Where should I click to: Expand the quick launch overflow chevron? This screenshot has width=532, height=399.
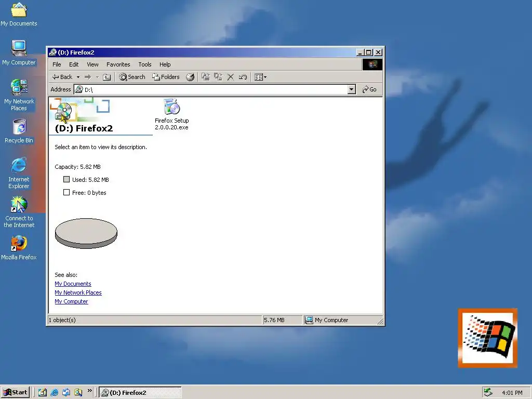pos(89,391)
